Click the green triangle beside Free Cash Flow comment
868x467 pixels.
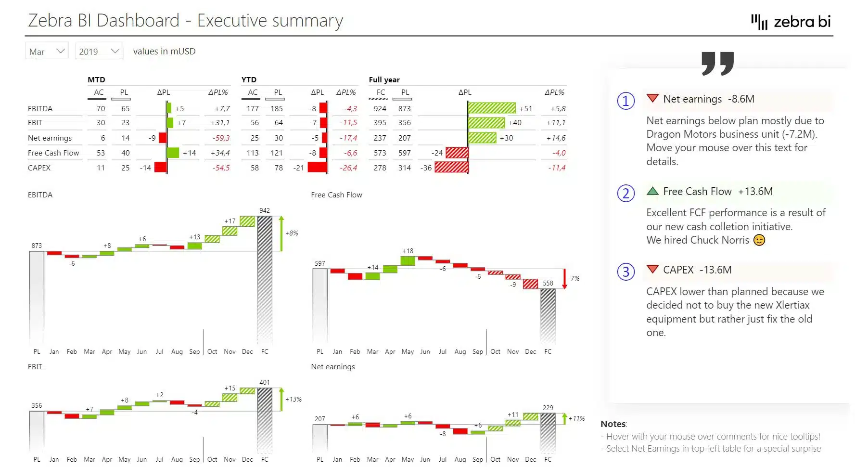coord(653,191)
